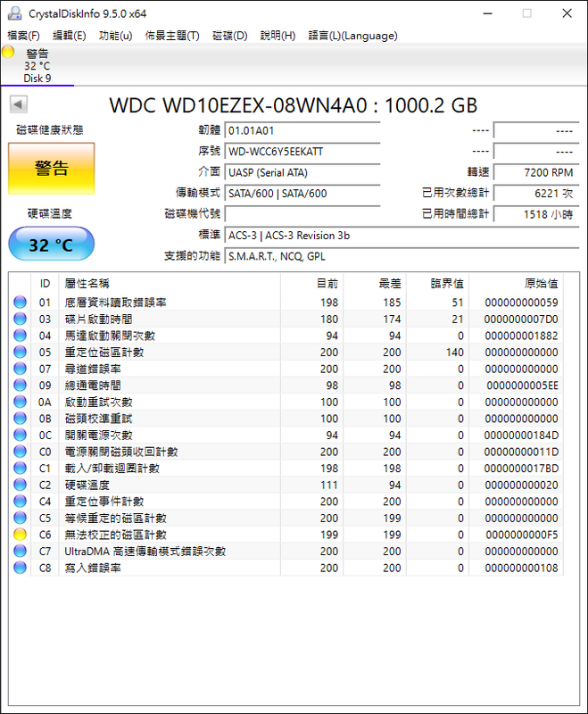Image resolution: width=588 pixels, height=714 pixels.
Task: Select the 底層資料讀取錯誤率 row name
Action: coord(116,303)
